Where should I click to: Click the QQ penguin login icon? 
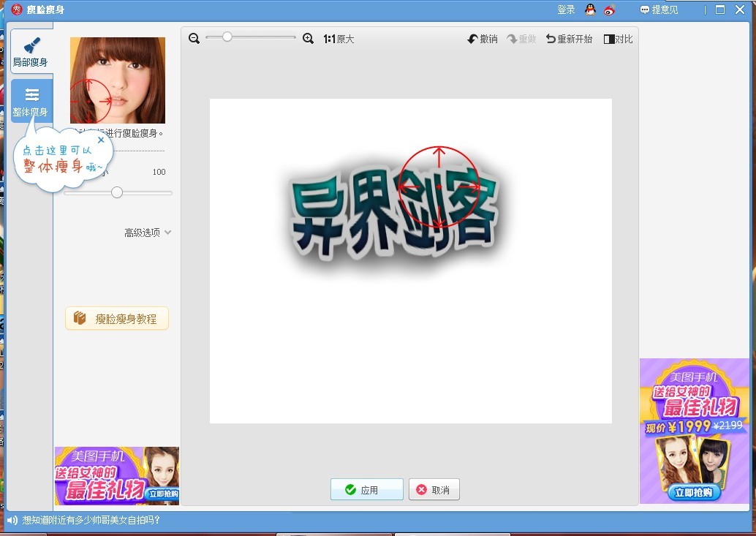point(590,10)
